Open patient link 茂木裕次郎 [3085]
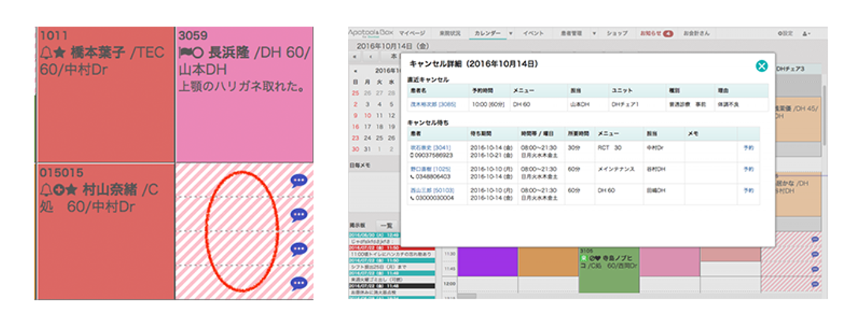 click(x=433, y=104)
